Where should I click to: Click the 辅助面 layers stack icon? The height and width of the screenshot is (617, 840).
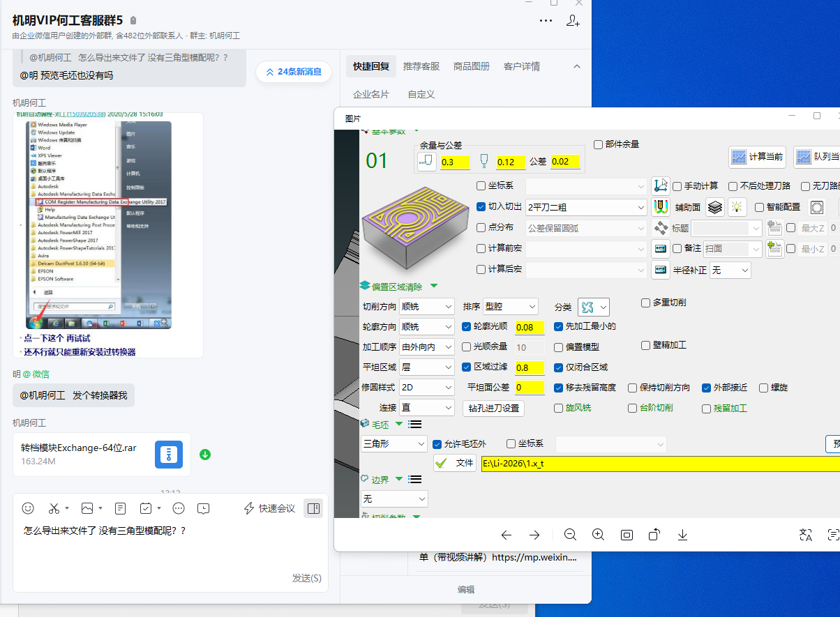[715, 207]
